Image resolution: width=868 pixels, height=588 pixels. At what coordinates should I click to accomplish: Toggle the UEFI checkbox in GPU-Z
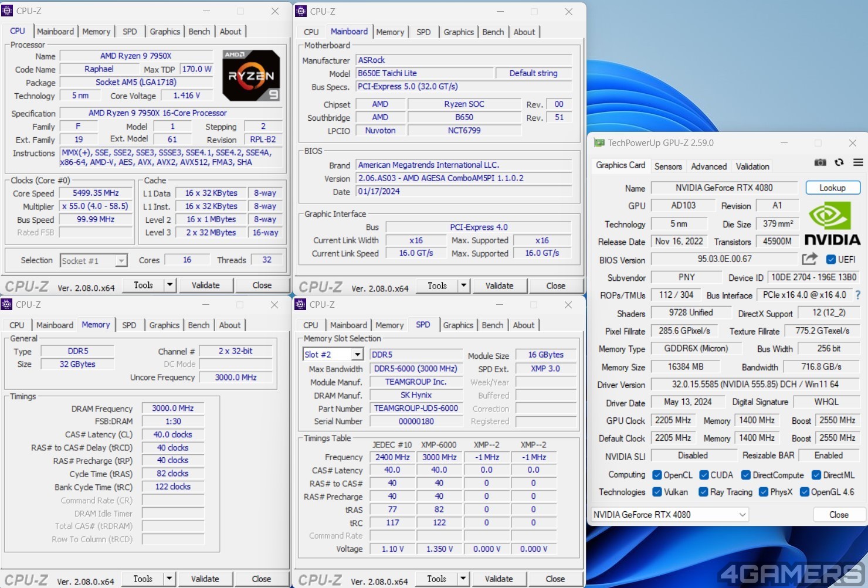(830, 259)
